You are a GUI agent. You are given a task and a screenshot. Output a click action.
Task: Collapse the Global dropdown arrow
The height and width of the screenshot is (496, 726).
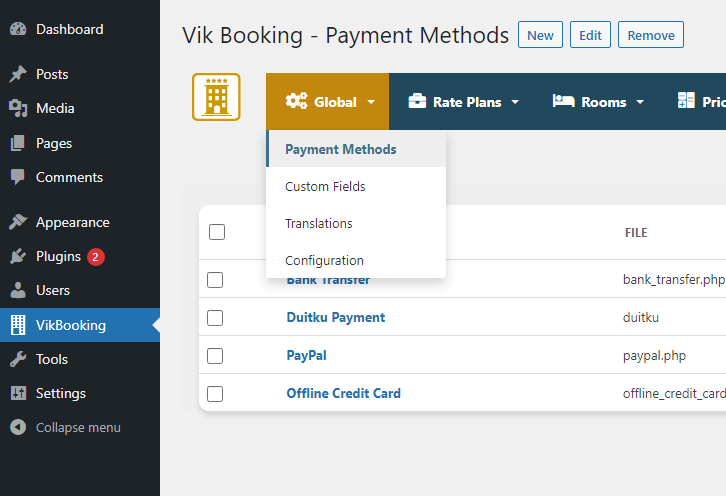[371, 102]
